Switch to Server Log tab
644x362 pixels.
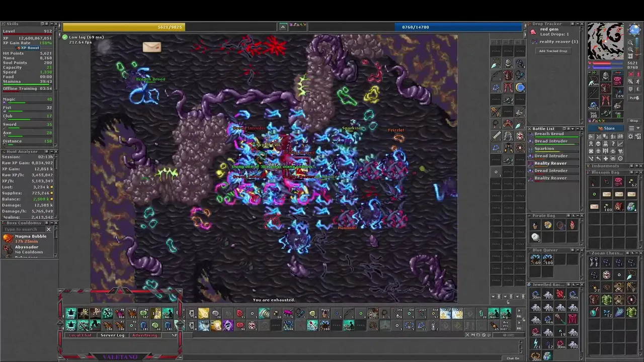[x=112, y=335]
